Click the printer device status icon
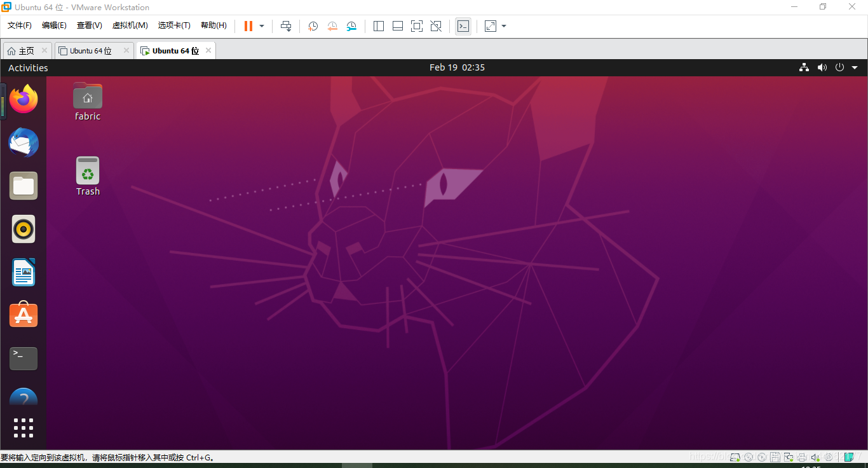 coord(802,457)
